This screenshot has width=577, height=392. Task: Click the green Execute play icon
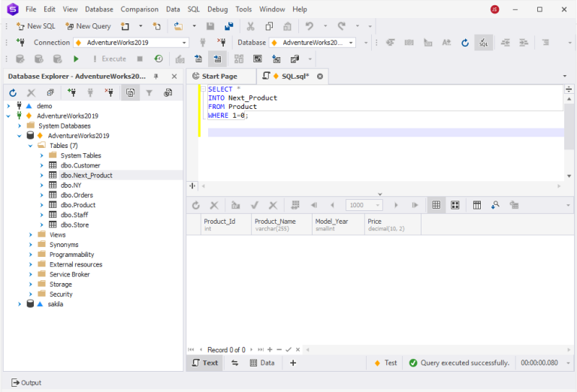[x=76, y=59]
